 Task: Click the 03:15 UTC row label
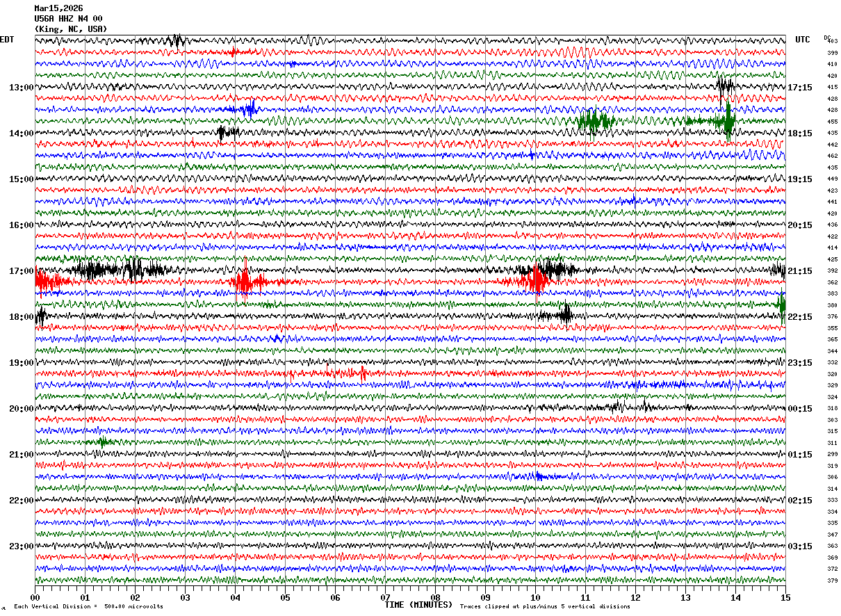799,546
